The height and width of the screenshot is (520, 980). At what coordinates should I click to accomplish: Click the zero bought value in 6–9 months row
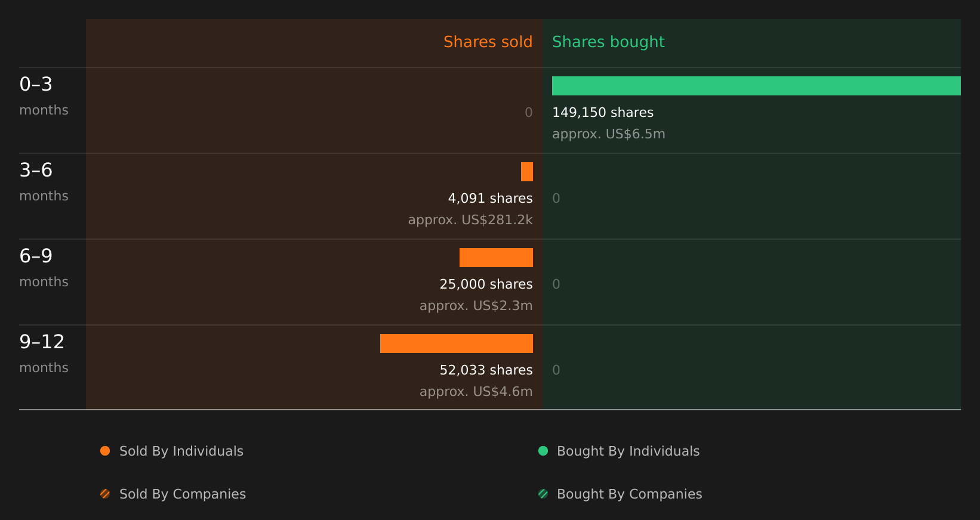click(x=556, y=284)
